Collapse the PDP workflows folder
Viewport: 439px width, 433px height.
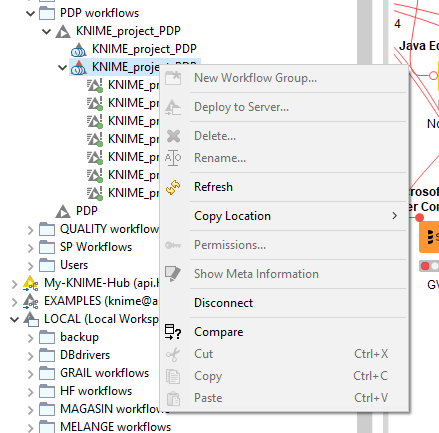[30, 14]
